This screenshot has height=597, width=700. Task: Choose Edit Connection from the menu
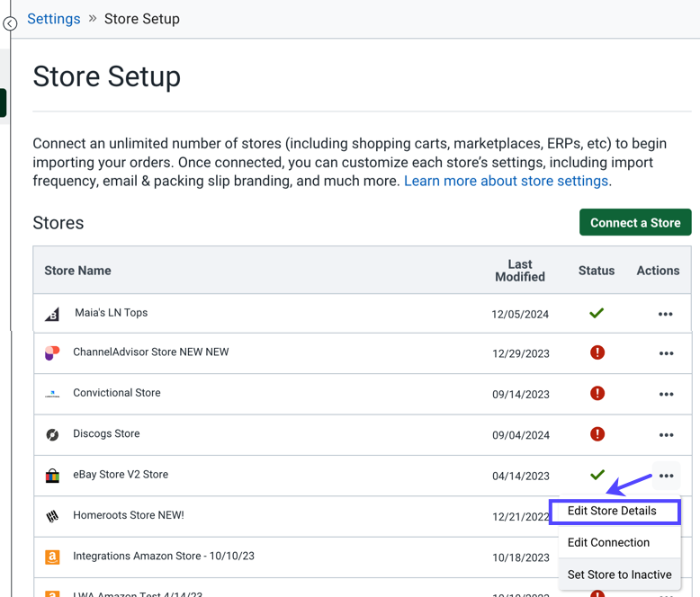[x=619, y=542]
